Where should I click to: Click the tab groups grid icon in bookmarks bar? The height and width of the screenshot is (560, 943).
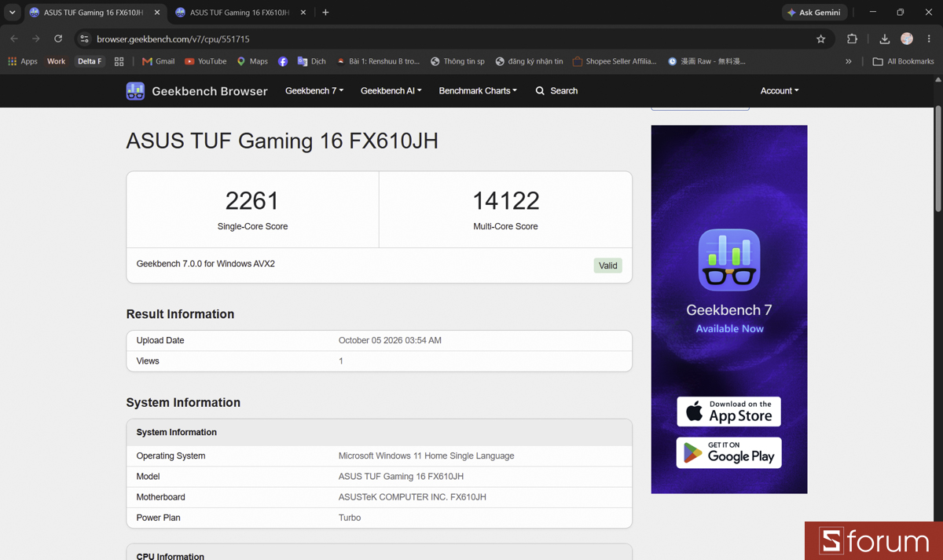(x=119, y=61)
